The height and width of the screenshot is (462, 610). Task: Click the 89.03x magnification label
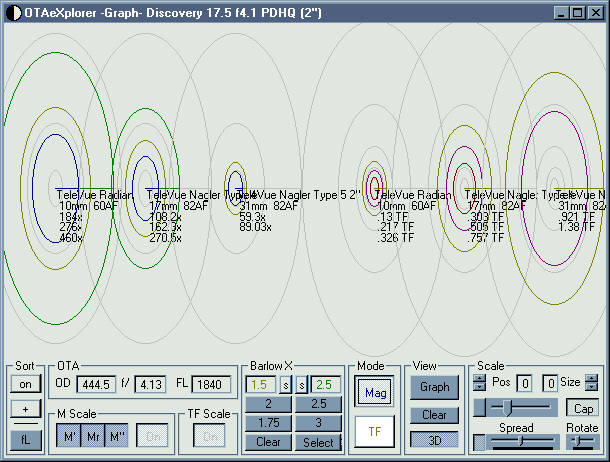tap(255, 227)
